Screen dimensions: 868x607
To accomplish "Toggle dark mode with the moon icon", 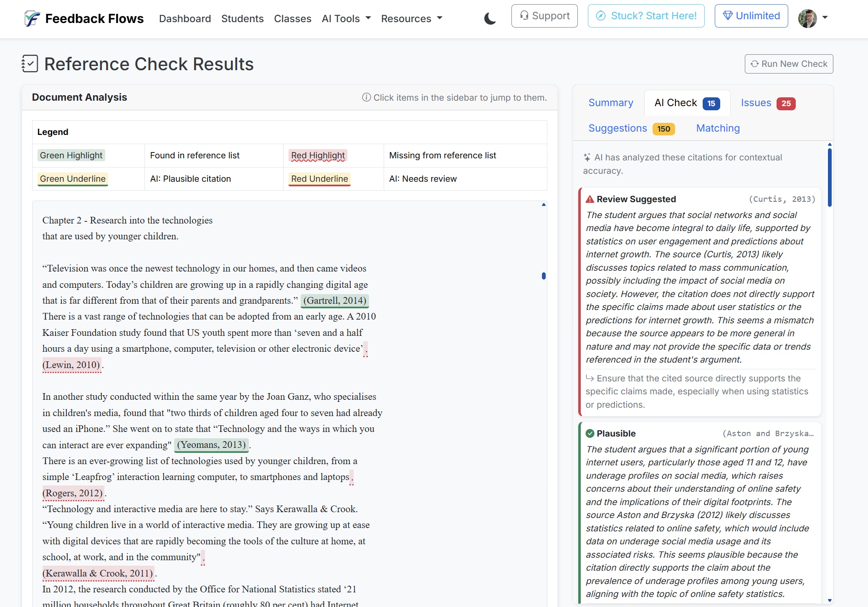I will [489, 18].
